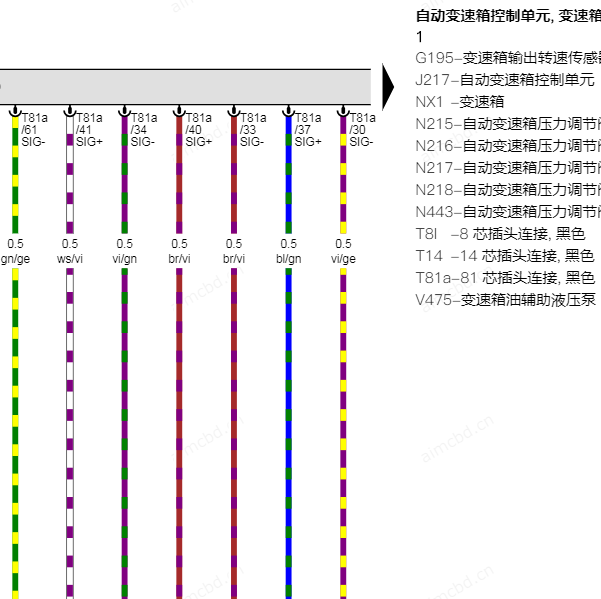The width and height of the screenshot is (601, 599).
Task: Click the vi/gn wire color label
Action: 125,259
